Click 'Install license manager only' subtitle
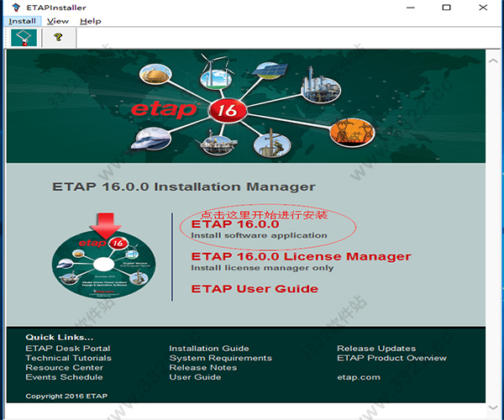The height and width of the screenshot is (420, 504). (x=262, y=268)
